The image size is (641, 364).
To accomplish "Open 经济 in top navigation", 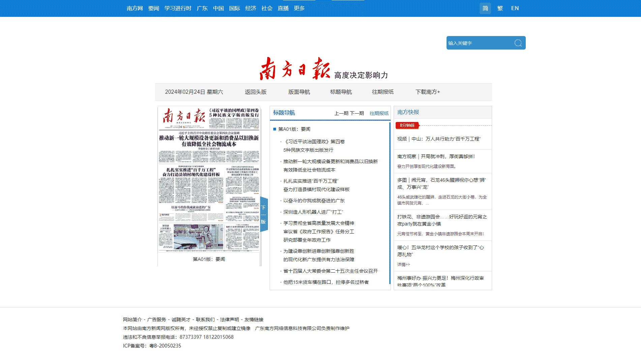I will tap(251, 8).
